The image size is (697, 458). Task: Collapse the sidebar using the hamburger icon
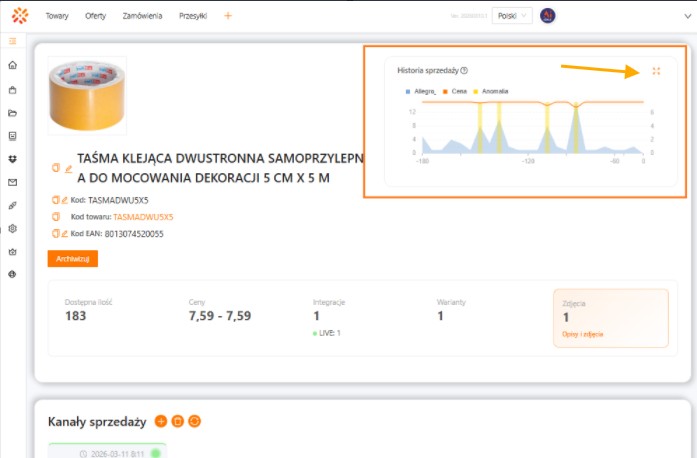12,41
